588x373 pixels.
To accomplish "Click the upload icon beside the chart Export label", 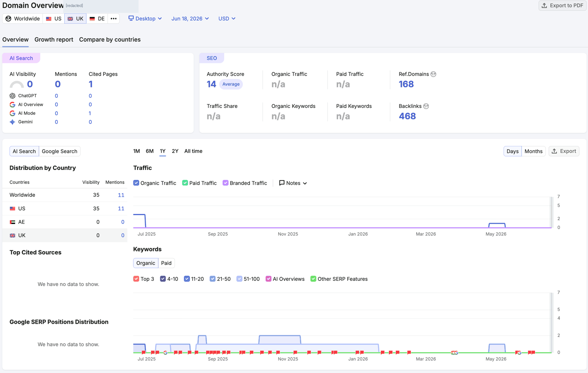I will (555, 151).
